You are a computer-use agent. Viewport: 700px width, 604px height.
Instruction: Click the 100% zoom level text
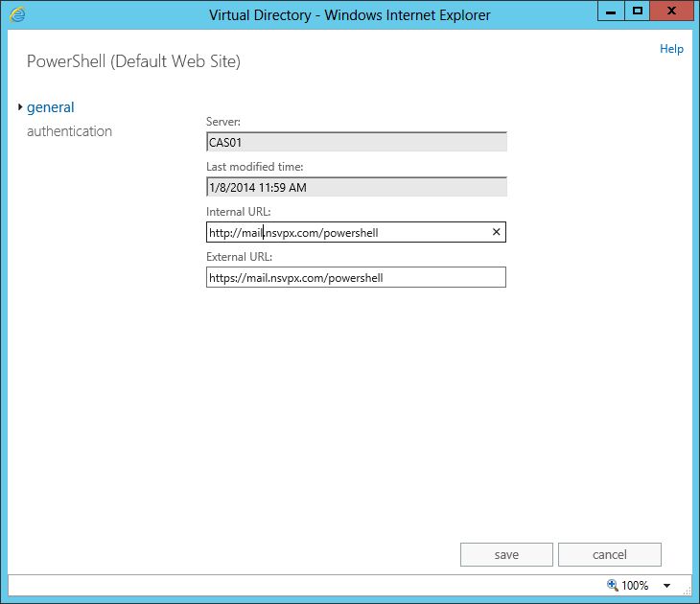click(x=635, y=586)
